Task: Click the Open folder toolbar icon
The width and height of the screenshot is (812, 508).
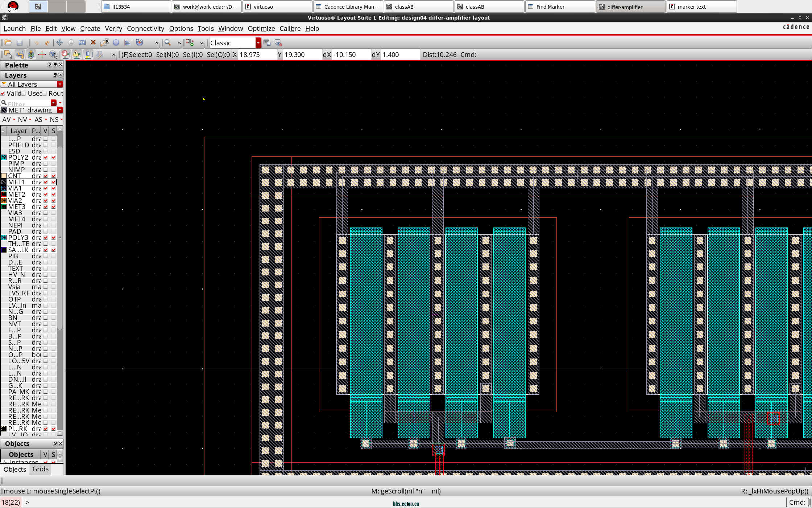Action: pyautogui.click(x=8, y=43)
